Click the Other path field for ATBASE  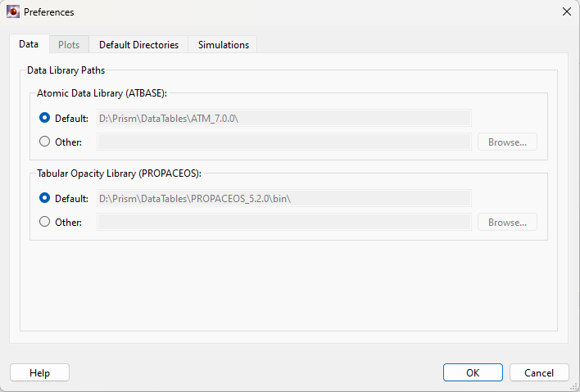[x=283, y=142]
